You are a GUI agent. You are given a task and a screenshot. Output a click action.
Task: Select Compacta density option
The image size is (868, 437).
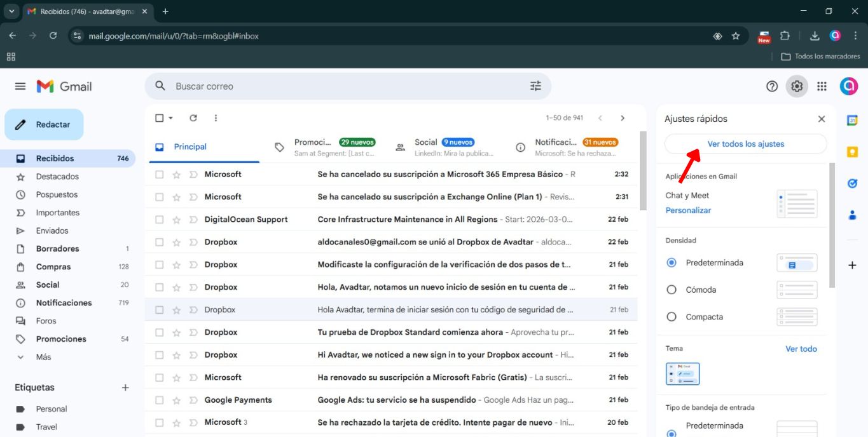point(671,317)
